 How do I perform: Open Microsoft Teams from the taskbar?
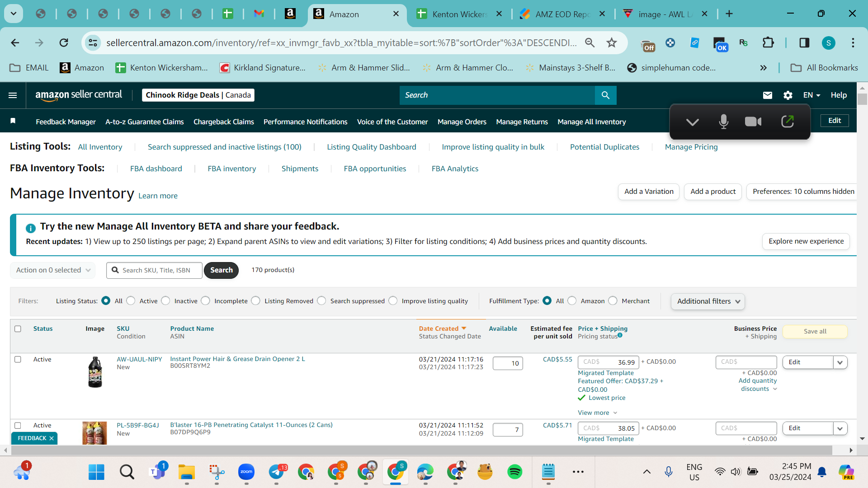(157, 472)
